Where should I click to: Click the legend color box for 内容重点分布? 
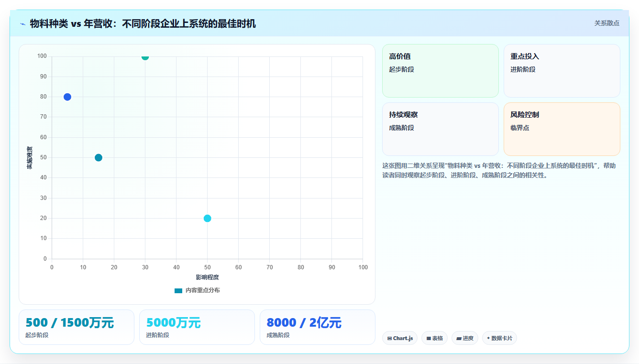pos(178,290)
